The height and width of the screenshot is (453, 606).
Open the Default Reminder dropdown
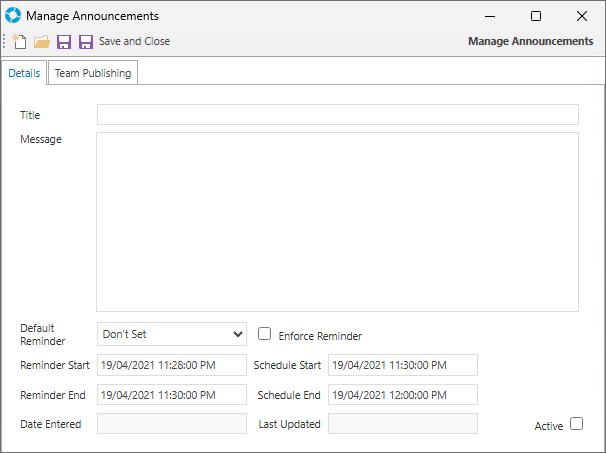pos(172,334)
